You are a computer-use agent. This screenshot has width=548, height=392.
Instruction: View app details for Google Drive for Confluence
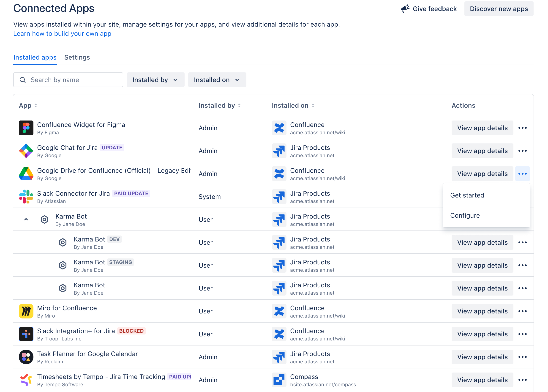483,174
